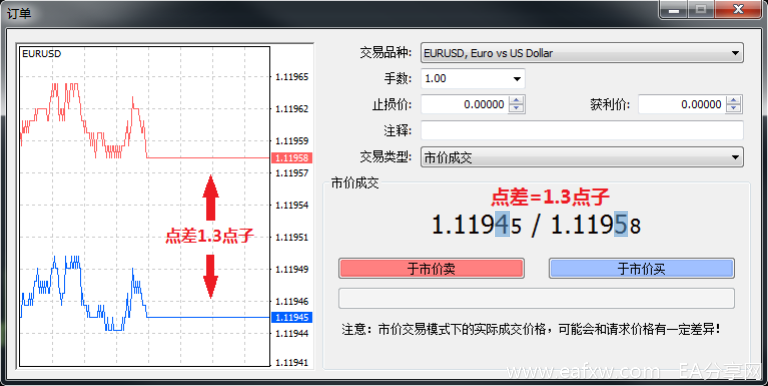
Task: Focus the 注释 comment input field
Action: click(x=582, y=130)
